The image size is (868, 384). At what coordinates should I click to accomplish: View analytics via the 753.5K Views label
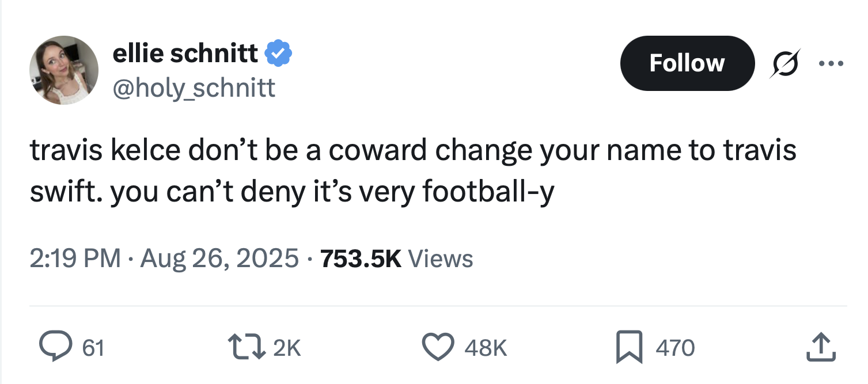tap(396, 258)
